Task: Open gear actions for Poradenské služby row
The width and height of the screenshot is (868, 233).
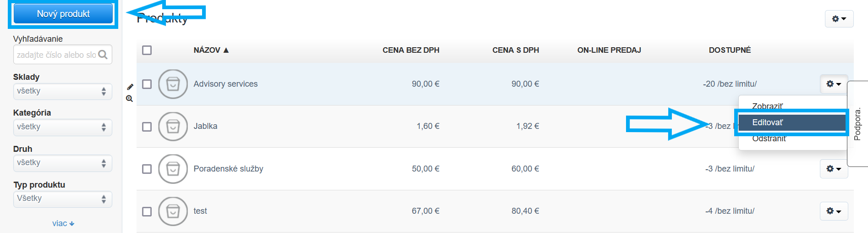Action: point(833,169)
